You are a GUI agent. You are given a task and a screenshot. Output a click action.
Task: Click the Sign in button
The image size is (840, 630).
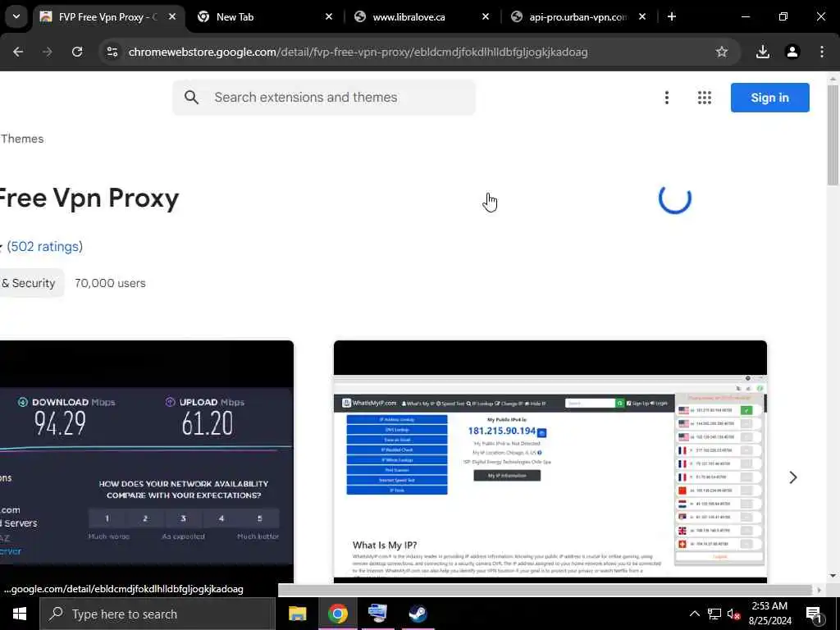(769, 98)
